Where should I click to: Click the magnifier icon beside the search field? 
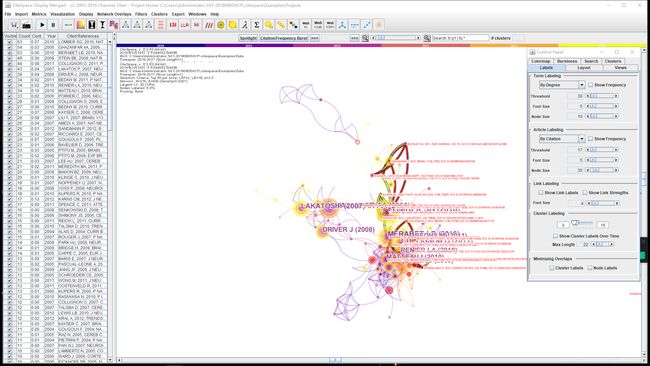pyautogui.click(x=427, y=38)
